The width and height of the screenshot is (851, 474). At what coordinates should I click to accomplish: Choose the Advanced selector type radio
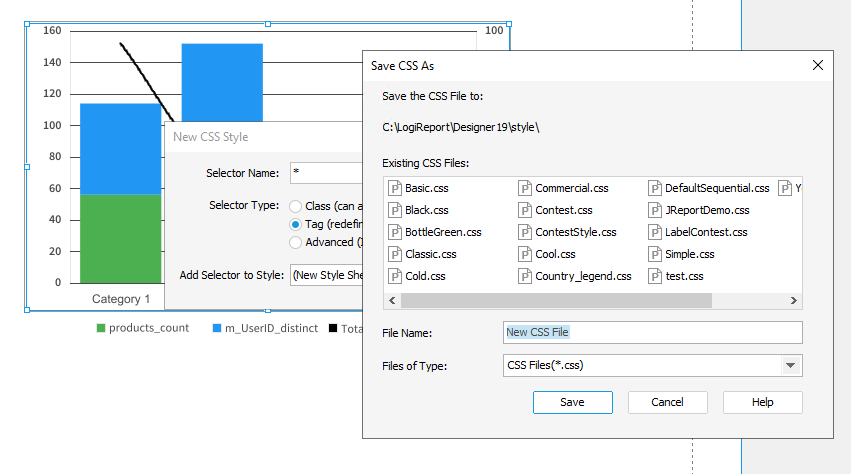tap(295, 243)
